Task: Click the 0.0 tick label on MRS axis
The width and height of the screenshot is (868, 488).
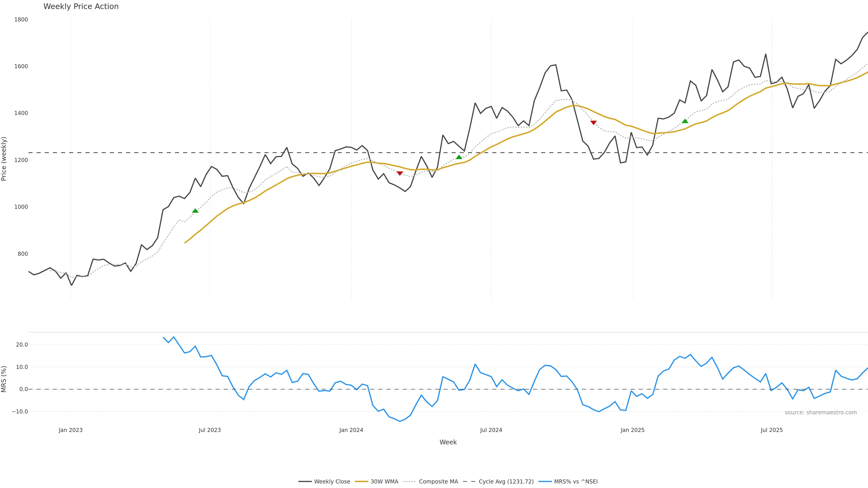Action: 24,389
